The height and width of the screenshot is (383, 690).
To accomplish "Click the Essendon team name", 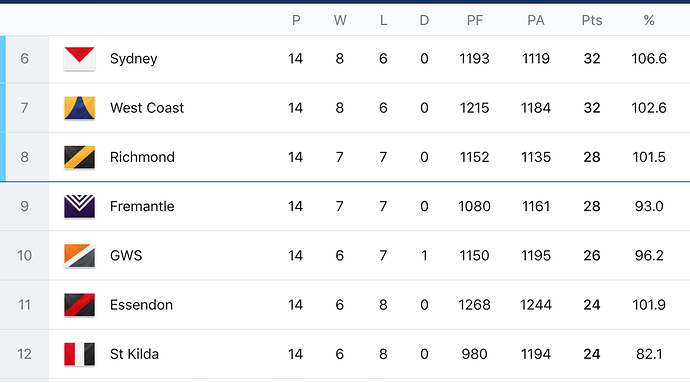I will pyautogui.click(x=141, y=305).
